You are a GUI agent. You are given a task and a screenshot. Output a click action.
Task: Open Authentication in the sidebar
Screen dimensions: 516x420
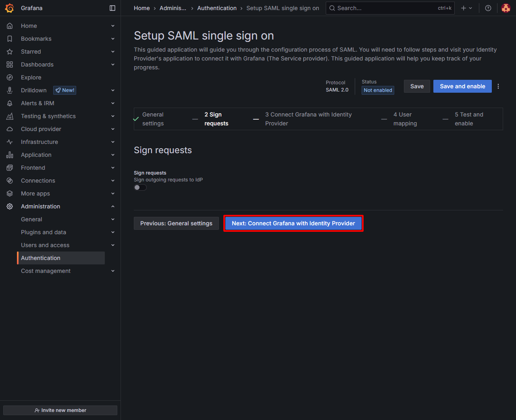click(x=41, y=258)
